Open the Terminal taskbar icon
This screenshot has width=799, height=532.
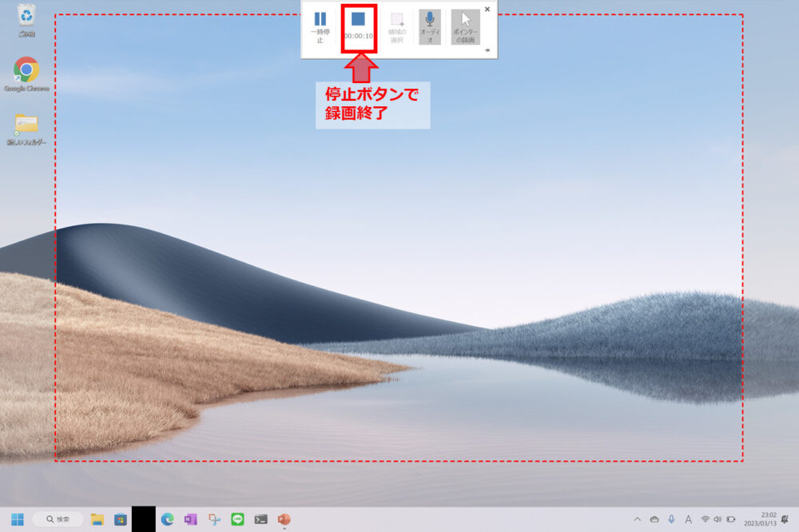point(261,519)
